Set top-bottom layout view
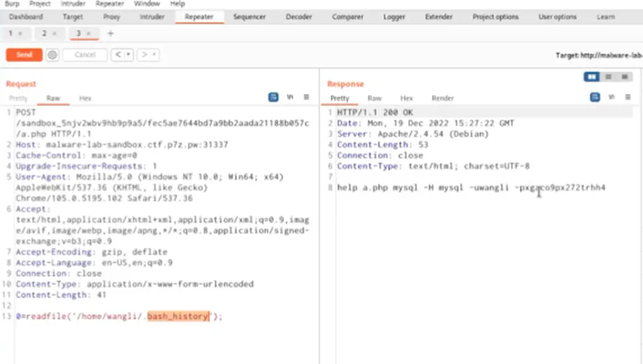 click(x=608, y=77)
